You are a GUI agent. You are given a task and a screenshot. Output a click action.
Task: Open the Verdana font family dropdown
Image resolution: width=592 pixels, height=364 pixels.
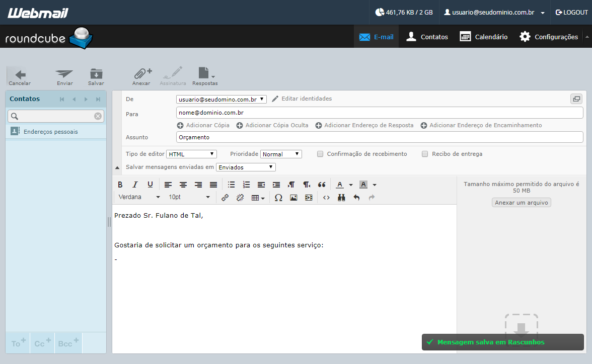(139, 197)
